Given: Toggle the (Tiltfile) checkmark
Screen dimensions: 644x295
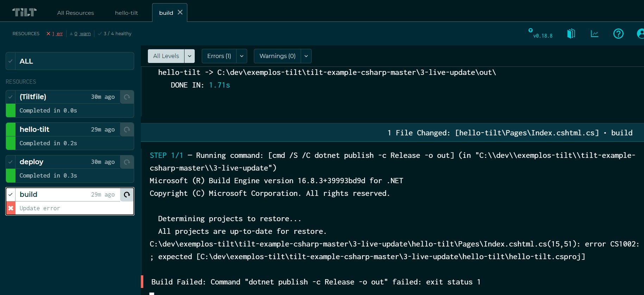Looking at the screenshot, I should (11, 97).
